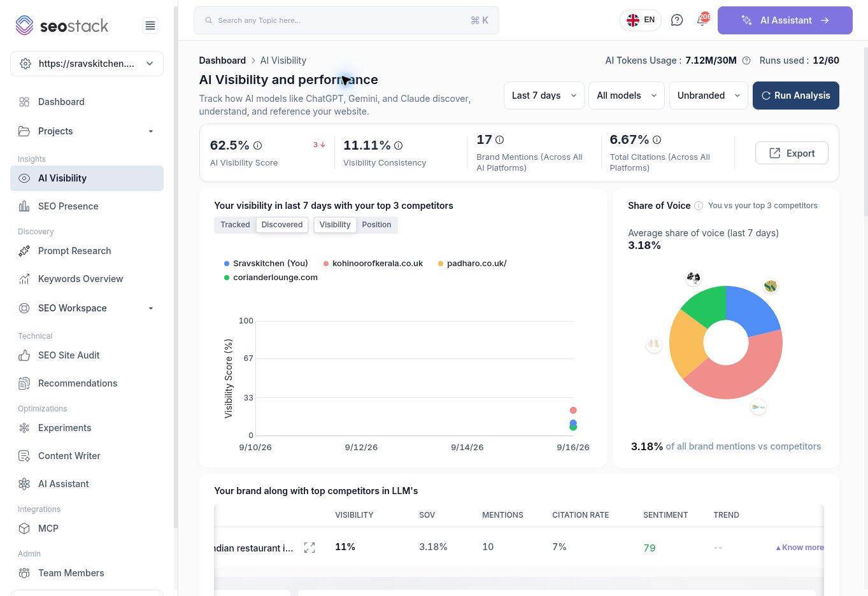Click the AI Visibility breadcrumb

pyautogui.click(x=283, y=60)
